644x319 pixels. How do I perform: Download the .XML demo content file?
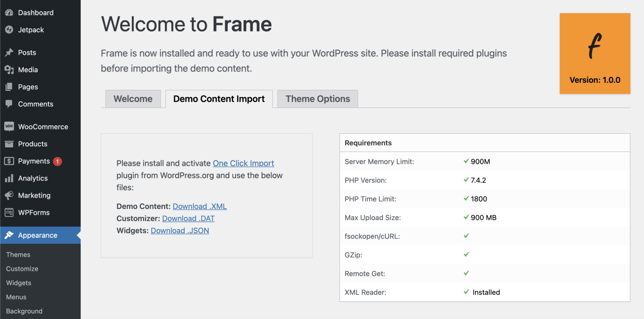tap(199, 206)
